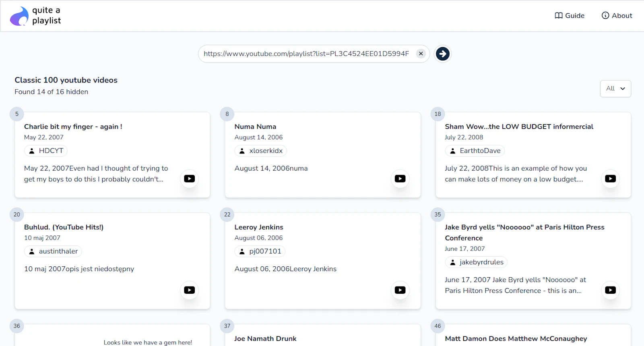Click Jake Byrd yells Noooooo title
The image size is (644, 346).
(x=524, y=233)
